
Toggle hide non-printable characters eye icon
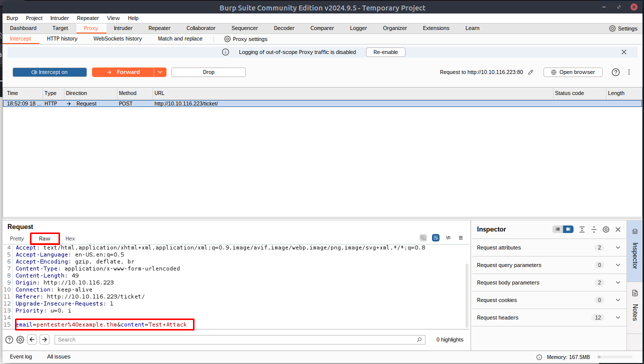[x=423, y=238]
